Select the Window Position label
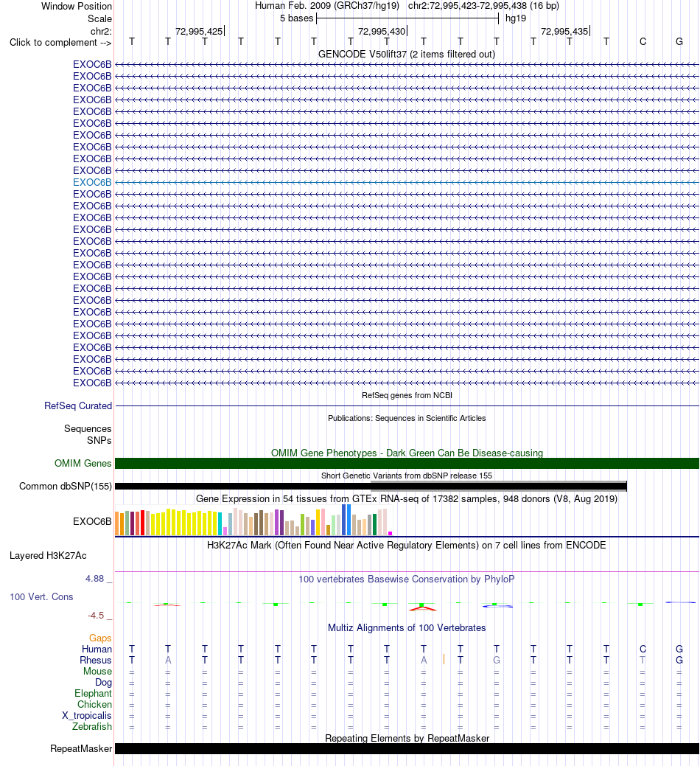Viewport: 700px width, 766px height. coord(77,7)
